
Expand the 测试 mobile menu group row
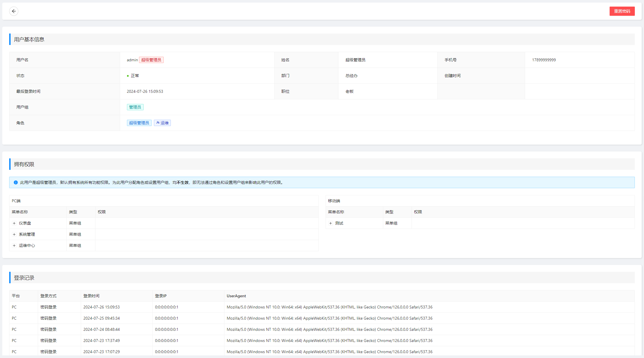[330, 223]
